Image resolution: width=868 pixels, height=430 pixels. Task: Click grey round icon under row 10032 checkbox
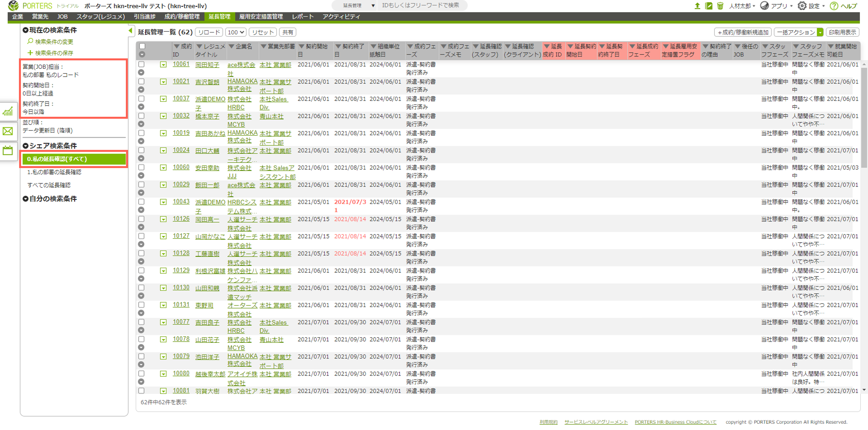[141, 124]
